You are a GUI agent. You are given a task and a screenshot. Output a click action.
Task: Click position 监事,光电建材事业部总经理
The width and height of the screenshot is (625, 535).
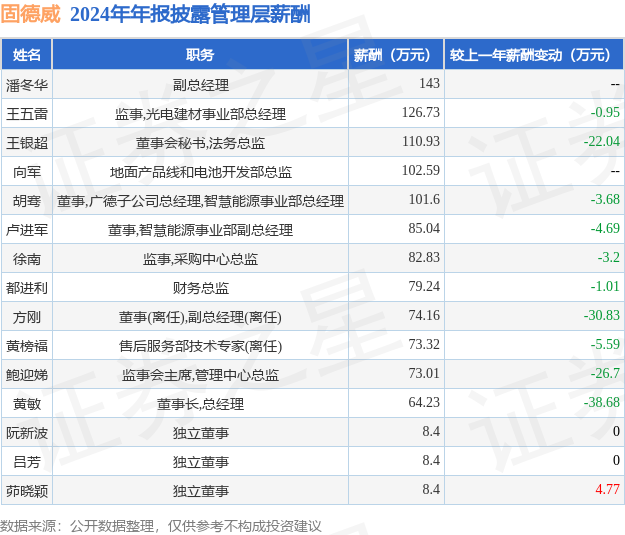point(200,114)
